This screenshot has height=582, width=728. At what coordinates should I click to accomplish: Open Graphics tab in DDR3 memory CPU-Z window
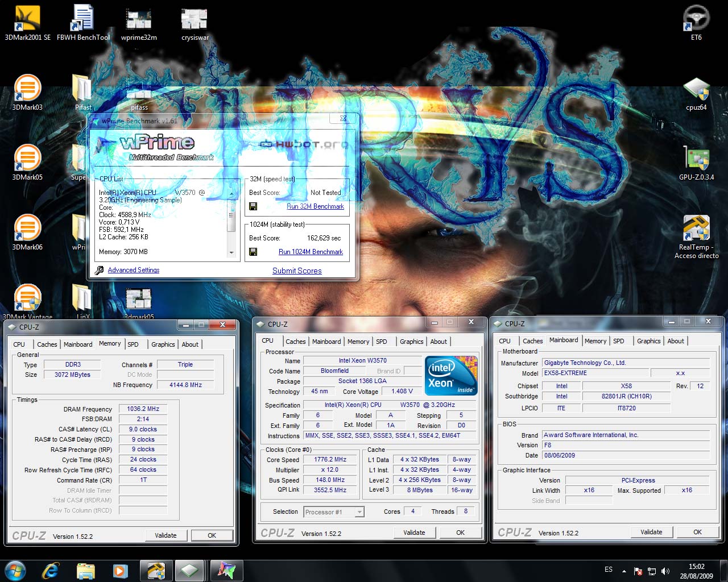click(x=163, y=344)
